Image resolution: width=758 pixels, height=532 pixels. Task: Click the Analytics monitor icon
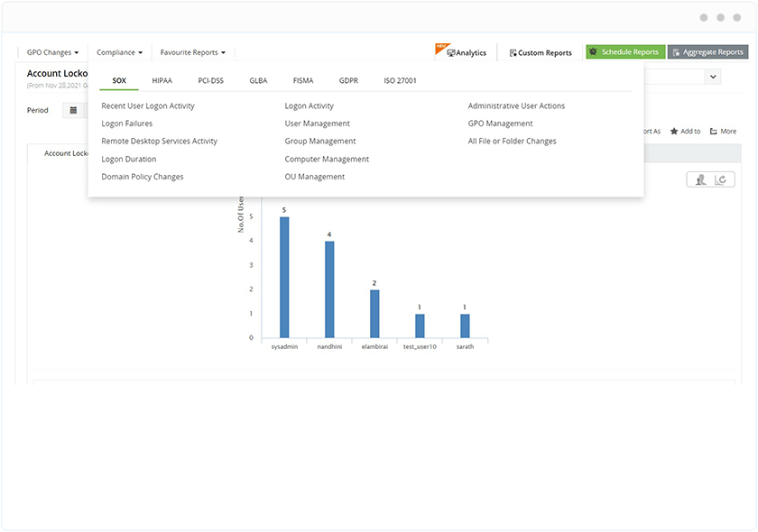(x=451, y=52)
